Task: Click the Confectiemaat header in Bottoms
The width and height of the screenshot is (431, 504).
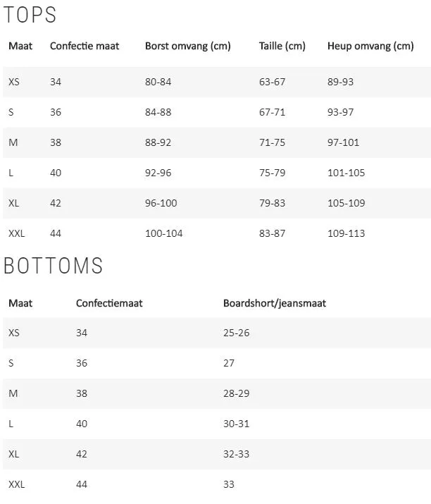Action: click(x=109, y=303)
